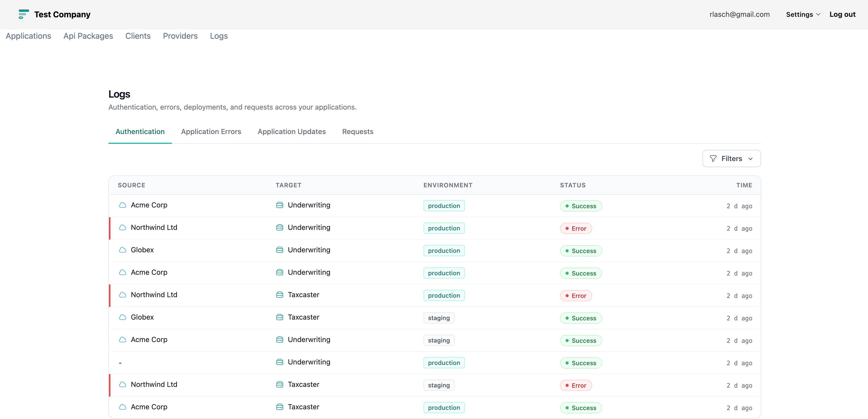868x419 pixels.
Task: Click Success status in Acme Corp Taxcaster production row
Action: point(581,408)
